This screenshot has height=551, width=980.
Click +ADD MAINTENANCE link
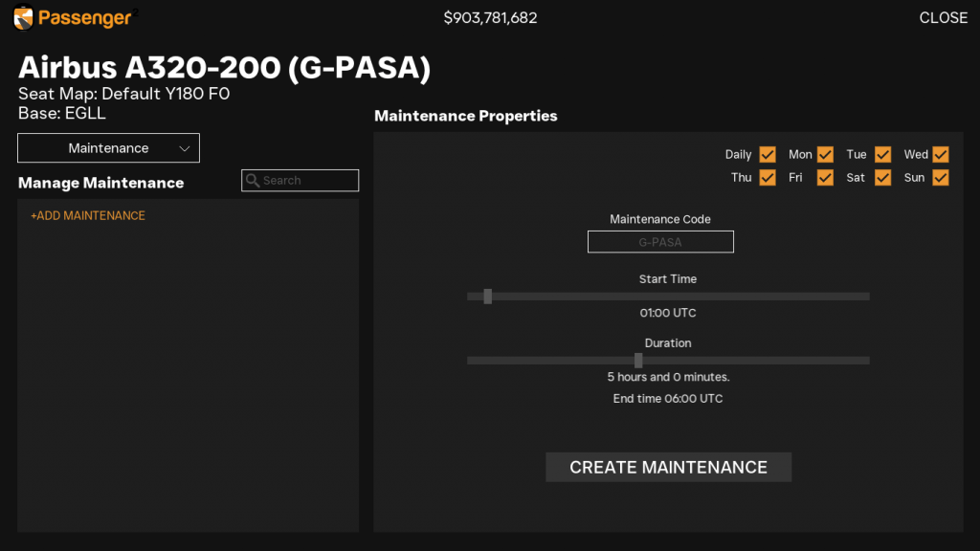pyautogui.click(x=88, y=216)
